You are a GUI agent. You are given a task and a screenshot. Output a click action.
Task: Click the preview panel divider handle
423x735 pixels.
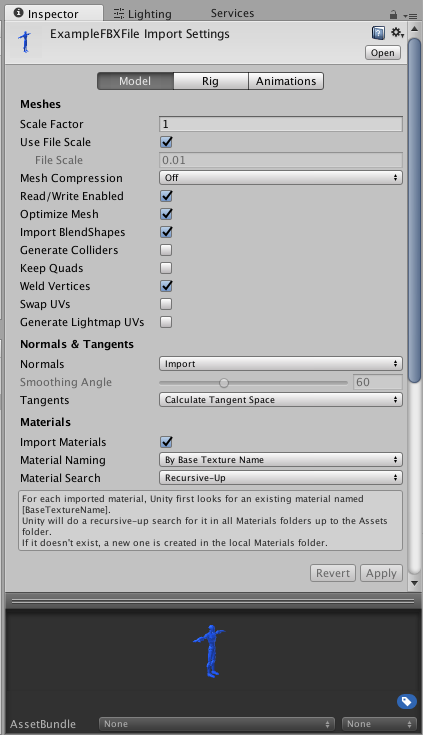click(213, 600)
